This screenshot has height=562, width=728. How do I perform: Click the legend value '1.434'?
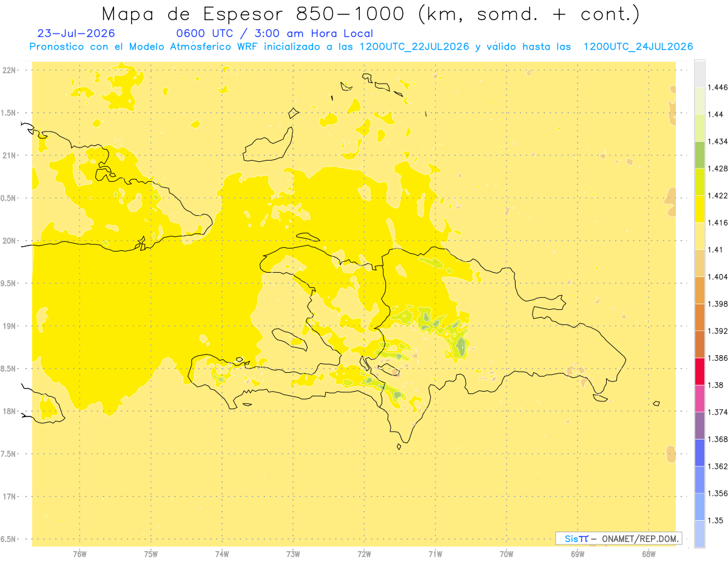[718, 141]
